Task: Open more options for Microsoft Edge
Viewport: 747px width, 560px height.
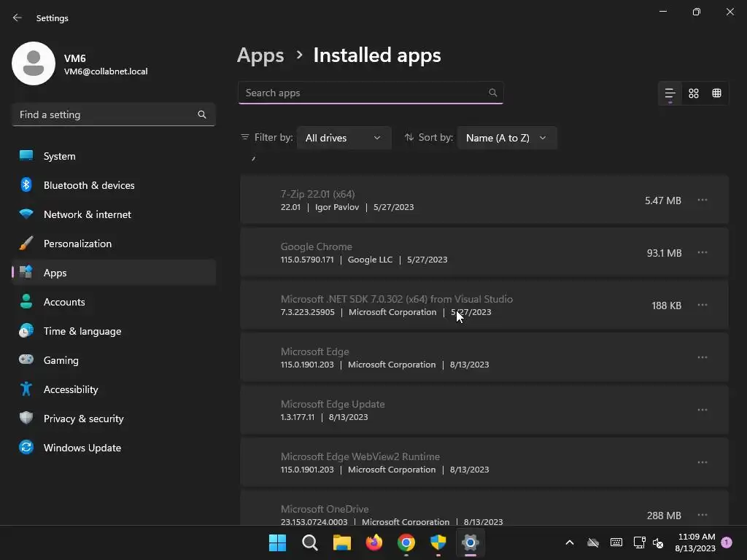Action: pos(703,357)
